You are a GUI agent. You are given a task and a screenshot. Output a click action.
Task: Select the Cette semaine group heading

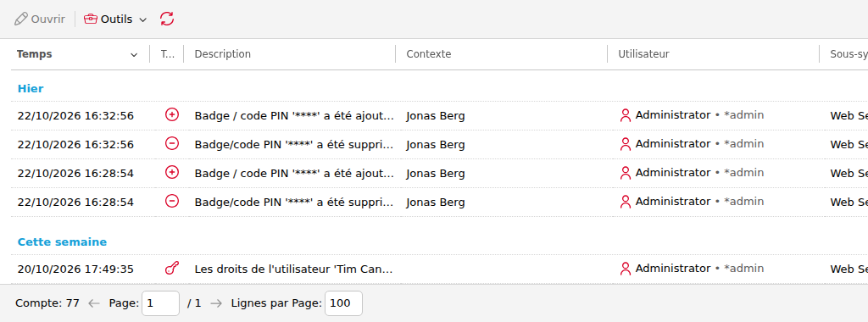pyautogui.click(x=62, y=242)
